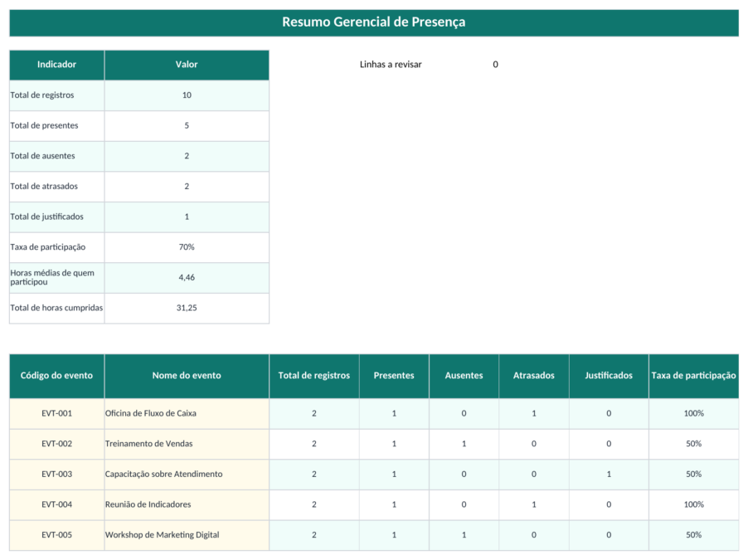Click the 'Total de horas cumpridas' label

tap(56, 308)
